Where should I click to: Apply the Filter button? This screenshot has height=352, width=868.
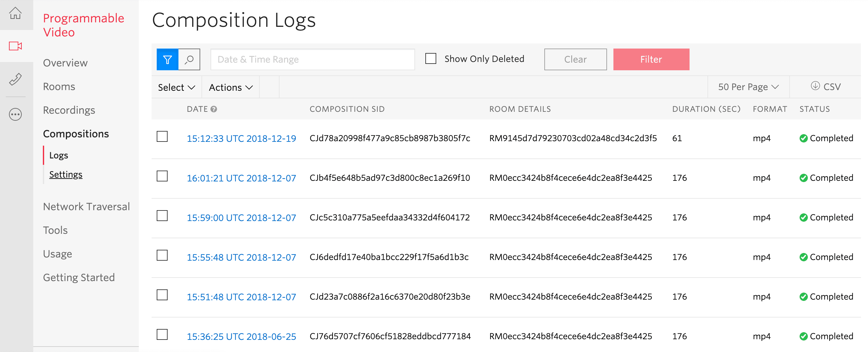651,59
